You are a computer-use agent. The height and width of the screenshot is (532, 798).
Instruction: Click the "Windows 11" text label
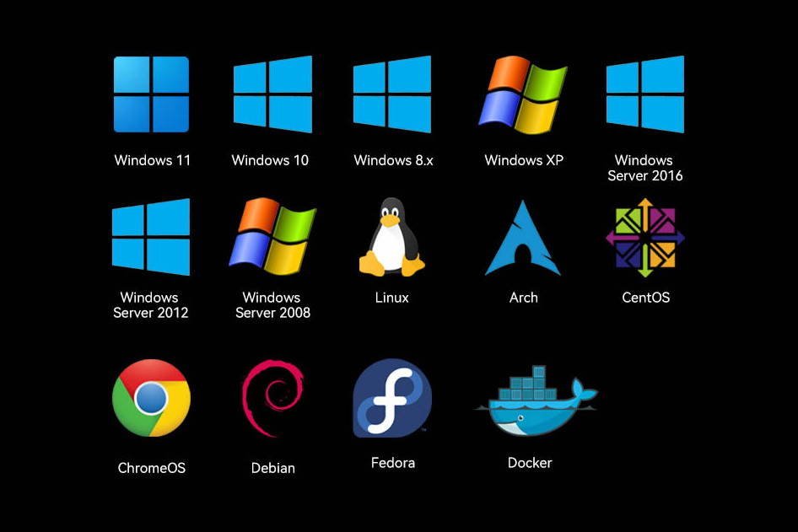pyautogui.click(x=152, y=160)
